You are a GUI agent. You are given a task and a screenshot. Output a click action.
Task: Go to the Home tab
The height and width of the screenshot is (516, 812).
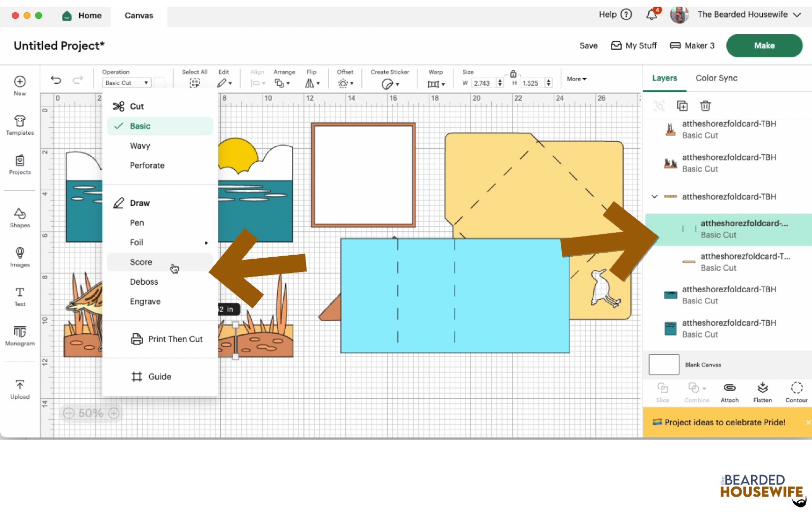click(x=82, y=16)
